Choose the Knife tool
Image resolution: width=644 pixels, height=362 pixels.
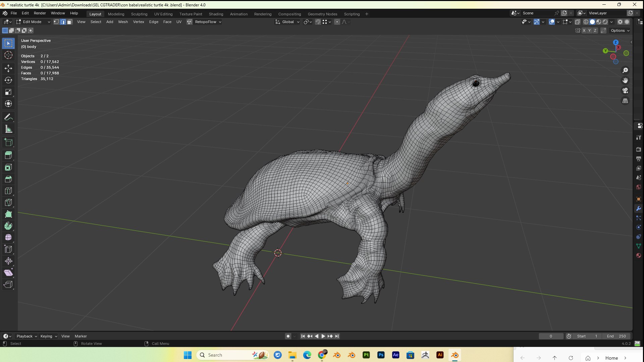(x=8, y=202)
